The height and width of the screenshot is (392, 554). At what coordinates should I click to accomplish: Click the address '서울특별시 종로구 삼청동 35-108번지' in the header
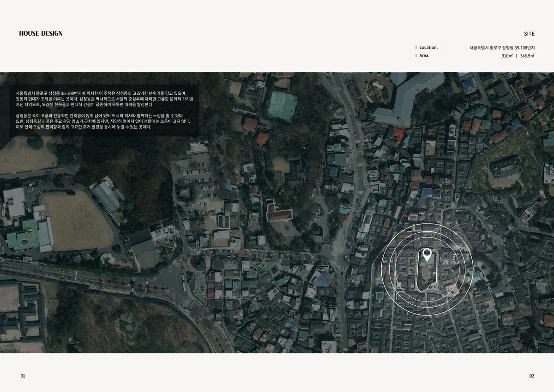[x=502, y=48]
